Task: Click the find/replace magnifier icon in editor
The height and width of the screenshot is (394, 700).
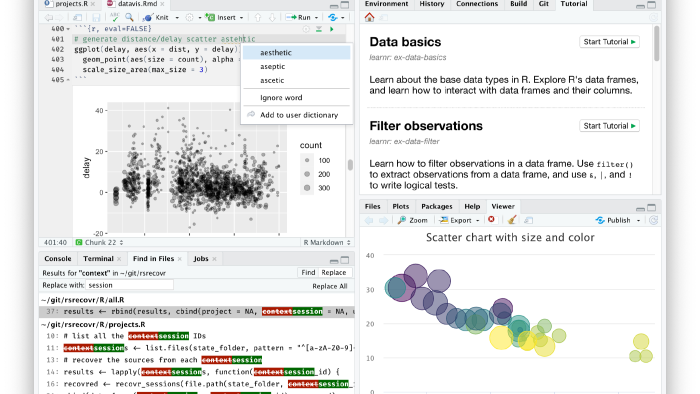Action: coord(129,17)
